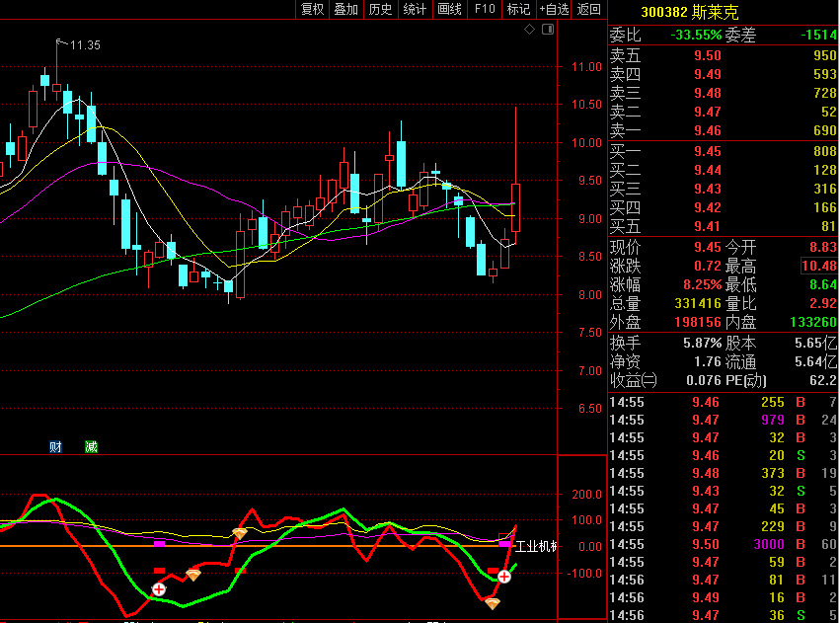
Task: Open the 历史 history view
Action: [380, 9]
